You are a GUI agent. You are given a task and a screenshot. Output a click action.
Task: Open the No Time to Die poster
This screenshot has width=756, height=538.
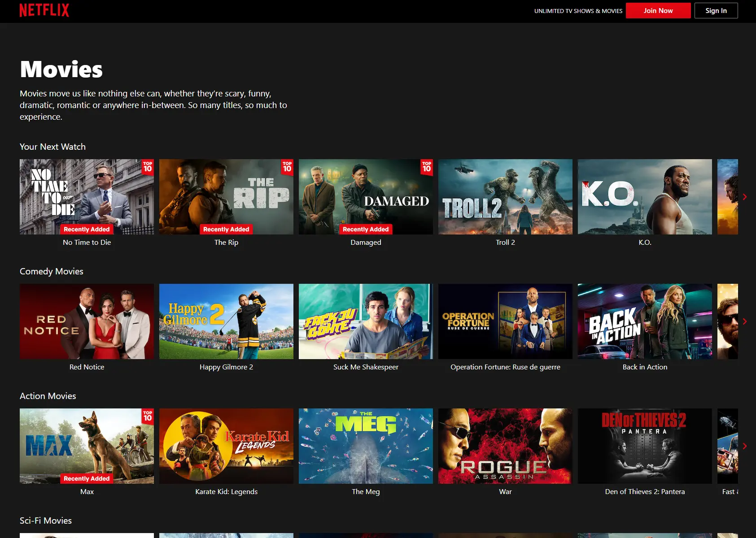(87, 197)
